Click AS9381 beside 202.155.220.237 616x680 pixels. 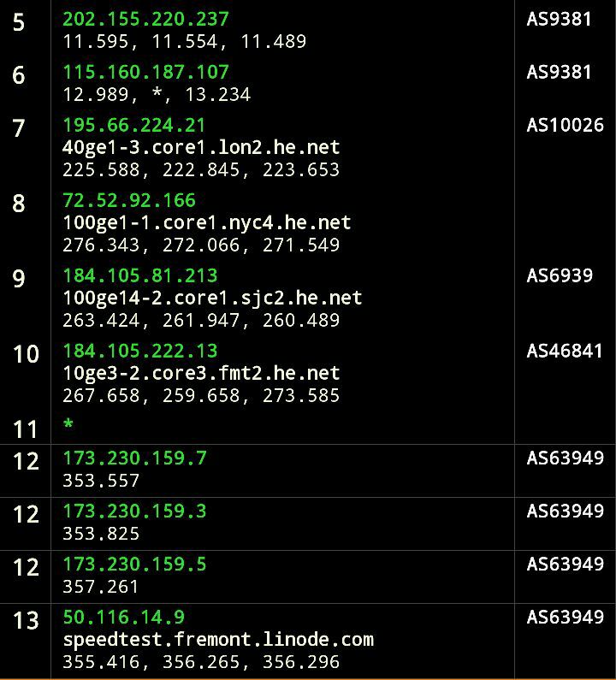click(x=559, y=19)
